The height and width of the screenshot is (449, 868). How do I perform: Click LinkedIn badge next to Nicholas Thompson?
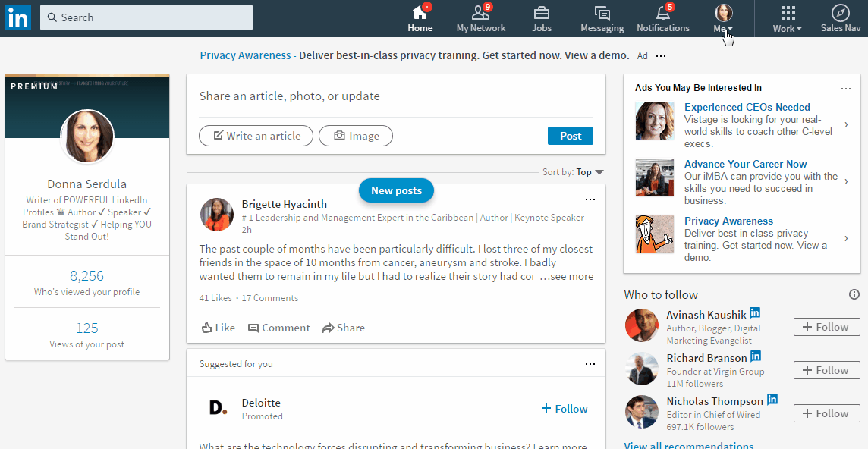772,399
